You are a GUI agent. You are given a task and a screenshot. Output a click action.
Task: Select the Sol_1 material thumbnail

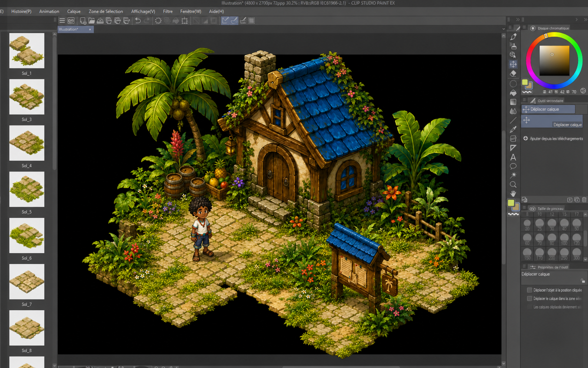[27, 50]
